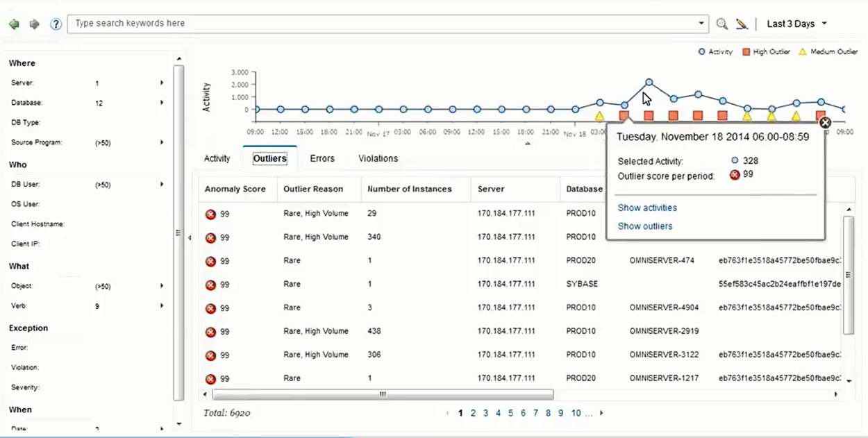
Task: Click the red anomaly icon in the 340-instances row
Action: click(210, 238)
